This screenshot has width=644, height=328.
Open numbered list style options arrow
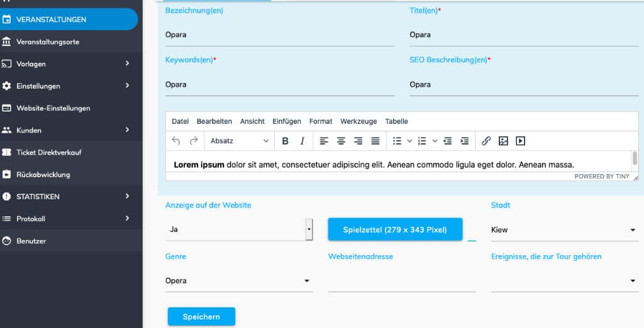tap(435, 141)
